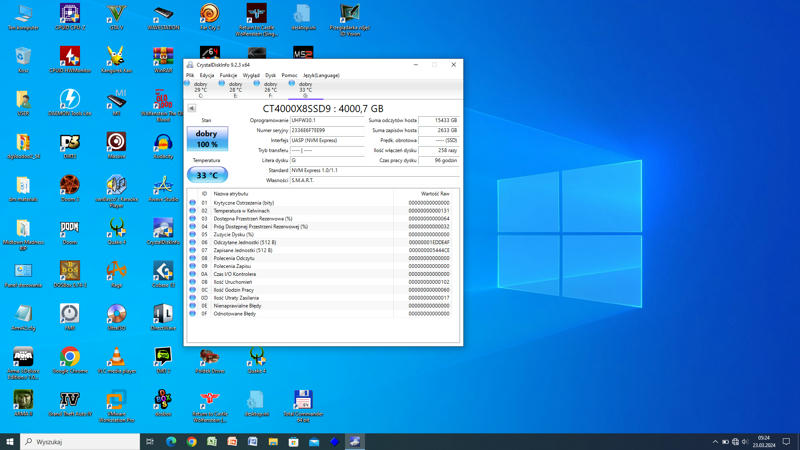Click the Suma odczytów hosta 15433 GB value
Viewport: 800px width, 450px height.
tap(438, 120)
